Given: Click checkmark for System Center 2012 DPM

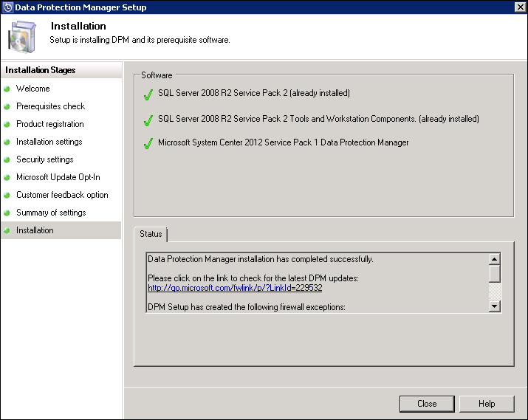Looking at the screenshot, I should coord(148,144).
